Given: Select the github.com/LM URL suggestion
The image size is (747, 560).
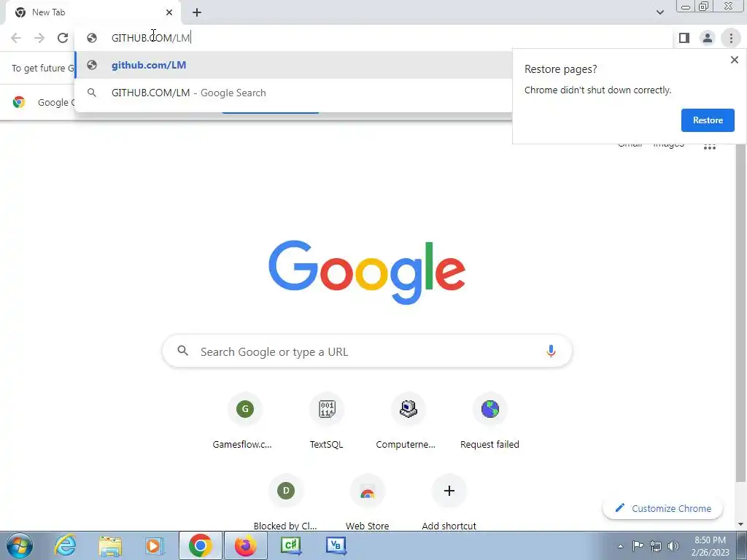Looking at the screenshot, I should click(293, 65).
